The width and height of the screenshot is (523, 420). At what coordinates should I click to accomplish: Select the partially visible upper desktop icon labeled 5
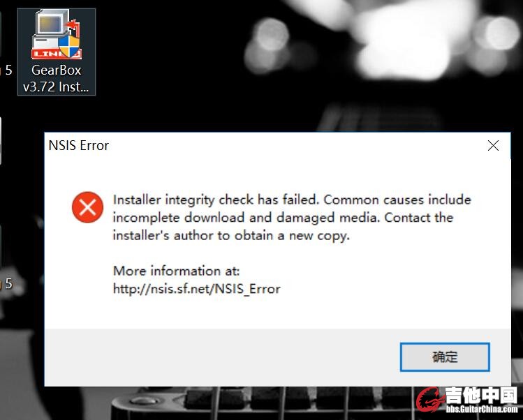click(x=8, y=70)
